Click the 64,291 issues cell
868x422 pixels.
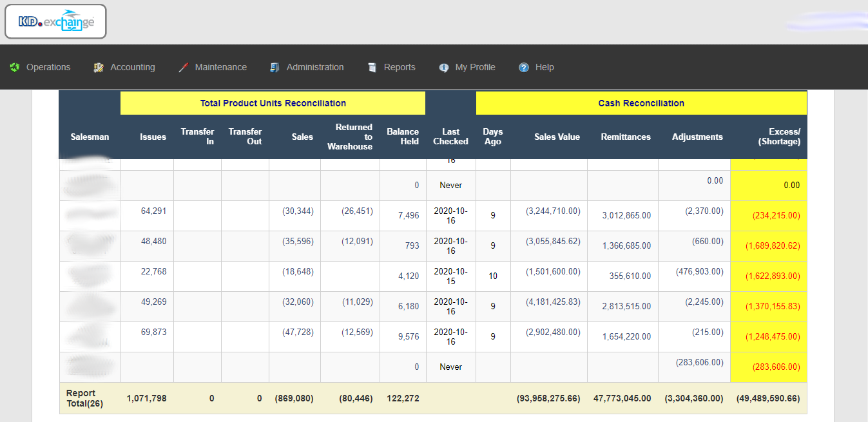click(153, 211)
